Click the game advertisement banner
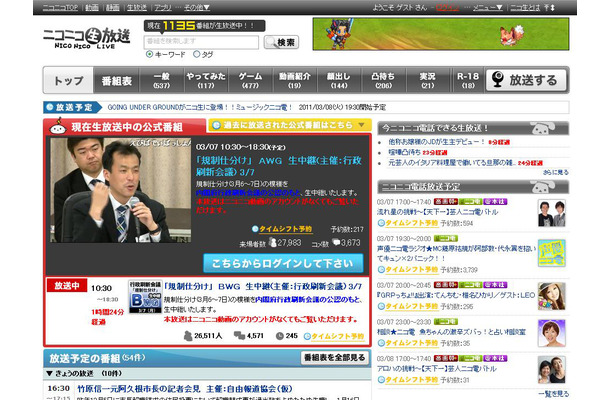 (441, 34)
